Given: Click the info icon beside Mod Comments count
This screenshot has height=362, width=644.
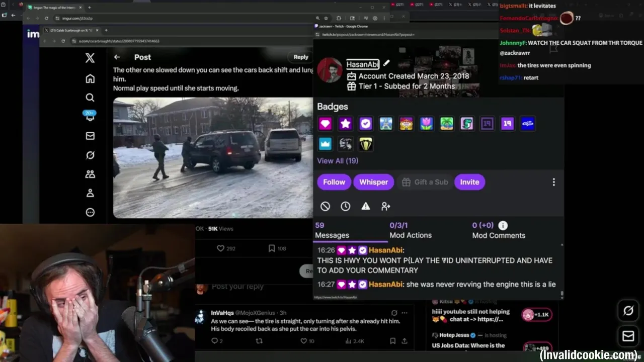Looking at the screenshot, I should (x=503, y=225).
